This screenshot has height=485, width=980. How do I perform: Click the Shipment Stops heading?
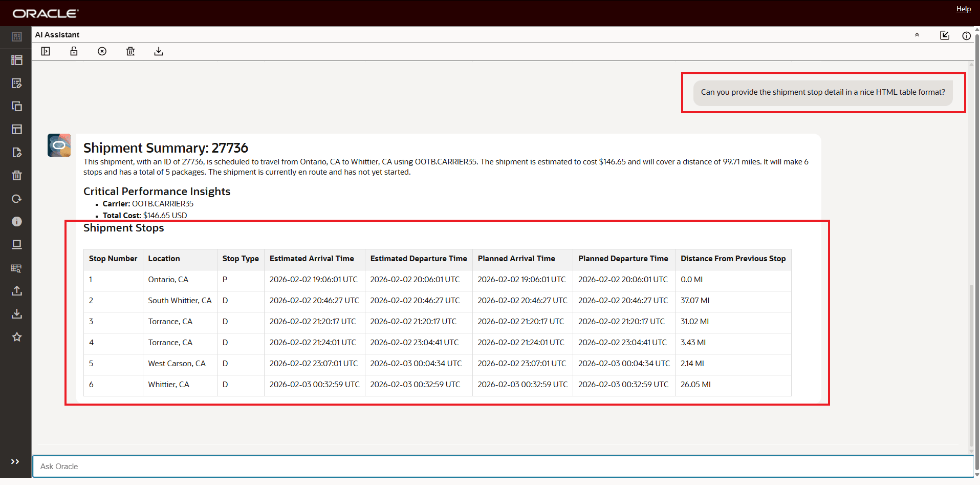coord(124,228)
